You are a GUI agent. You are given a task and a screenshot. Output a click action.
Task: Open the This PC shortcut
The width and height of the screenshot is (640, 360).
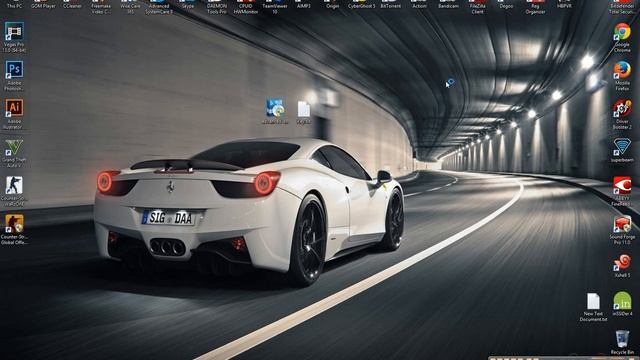(x=14, y=4)
